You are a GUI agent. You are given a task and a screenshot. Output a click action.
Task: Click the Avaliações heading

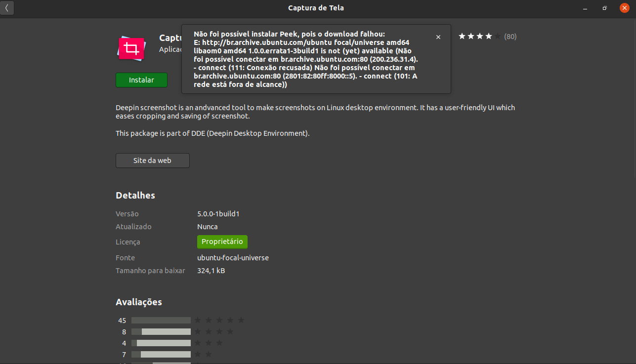coord(139,302)
